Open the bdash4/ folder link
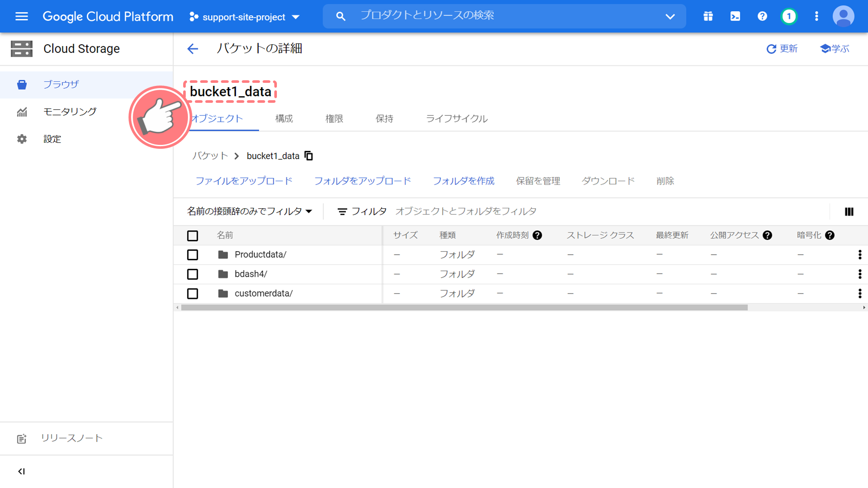The width and height of the screenshot is (868, 488). [x=251, y=274]
